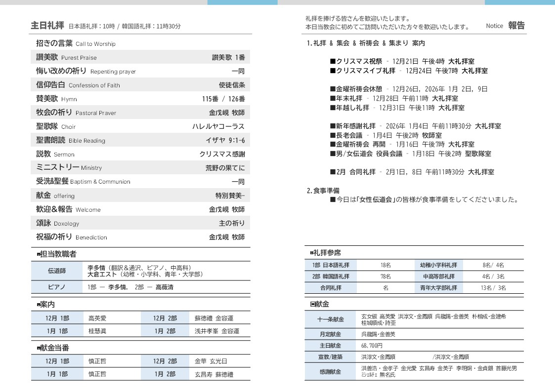This screenshot has width=555, height=392.
Task: Click the イザヤ 9:1-6 Bible reading reference
Action: (x=225, y=140)
